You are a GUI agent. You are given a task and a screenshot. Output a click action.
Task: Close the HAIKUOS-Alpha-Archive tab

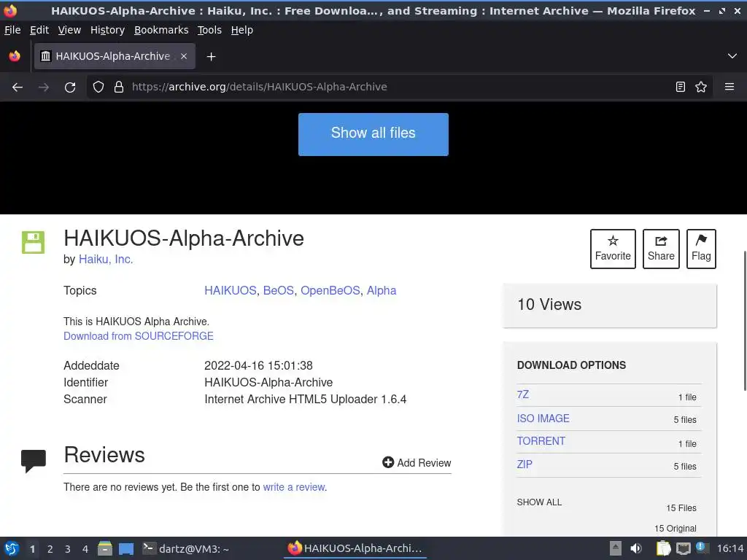tap(184, 56)
